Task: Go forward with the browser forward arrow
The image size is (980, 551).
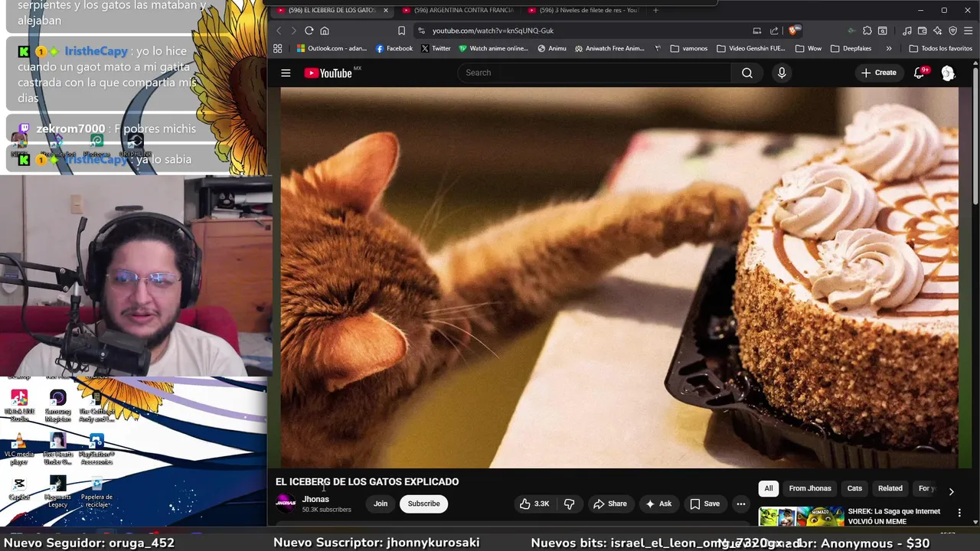Action: click(x=293, y=31)
